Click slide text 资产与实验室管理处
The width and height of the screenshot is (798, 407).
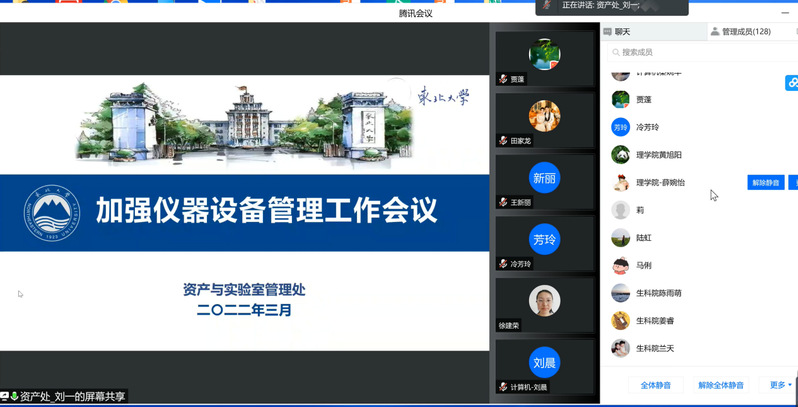[244, 290]
